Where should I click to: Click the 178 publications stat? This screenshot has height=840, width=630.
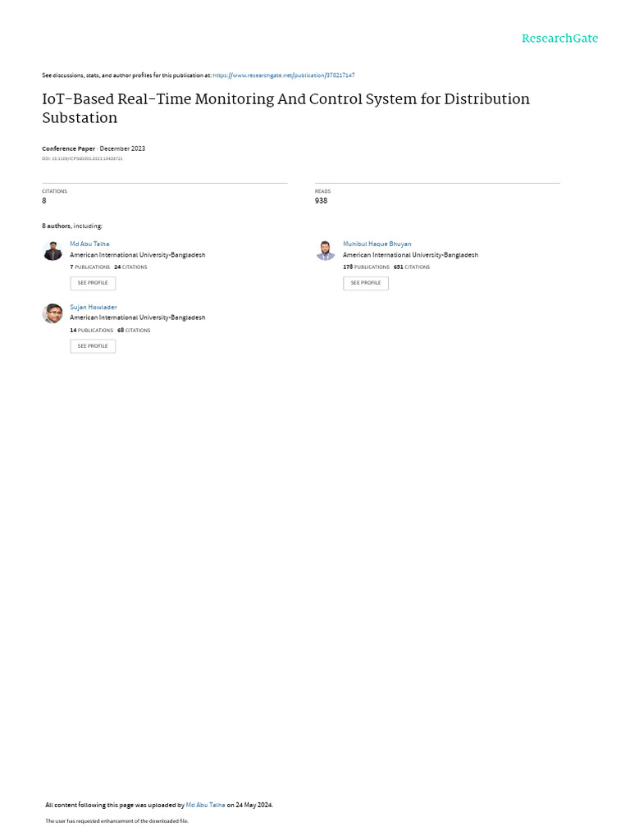click(367, 267)
